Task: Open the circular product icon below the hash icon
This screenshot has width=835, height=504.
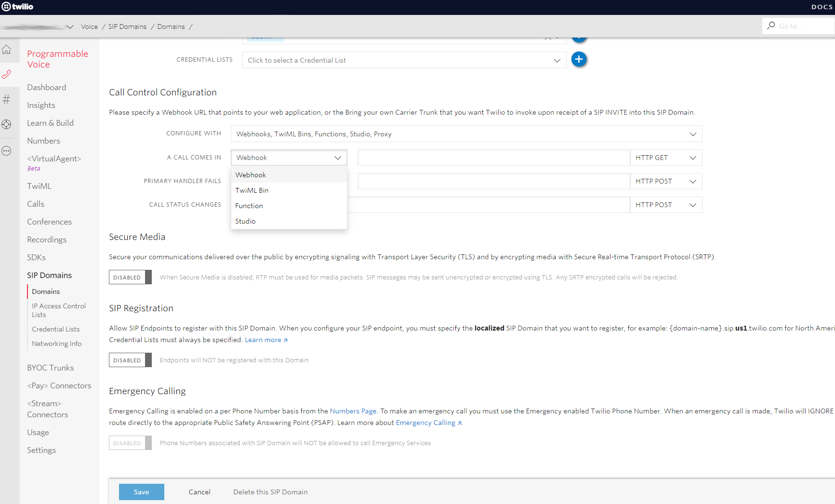Action: point(7,124)
